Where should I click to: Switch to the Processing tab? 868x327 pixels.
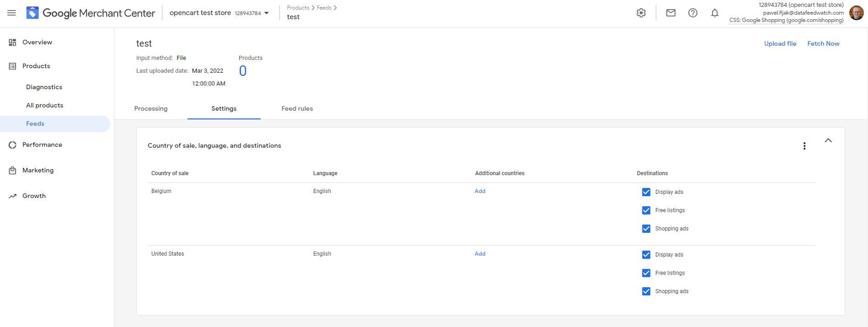tap(151, 109)
